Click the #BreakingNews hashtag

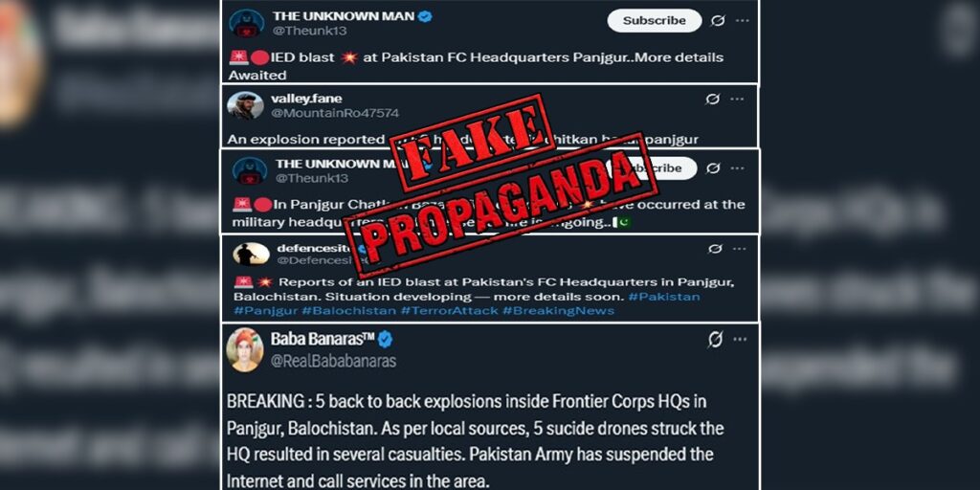tap(558, 311)
